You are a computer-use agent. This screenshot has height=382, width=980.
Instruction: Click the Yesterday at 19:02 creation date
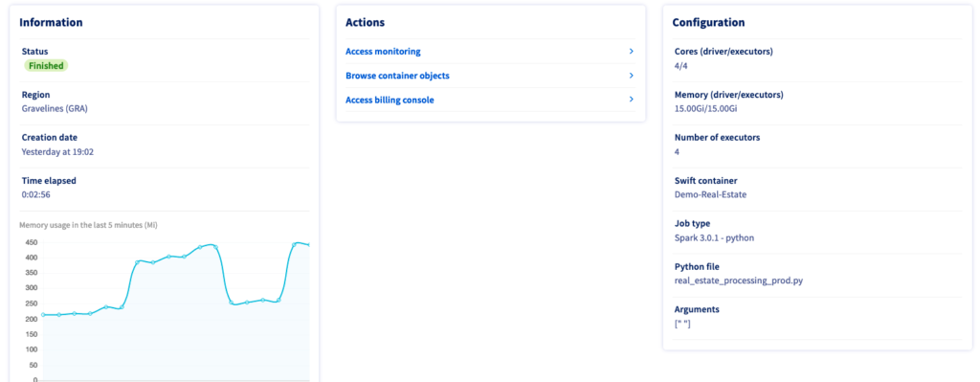(57, 152)
